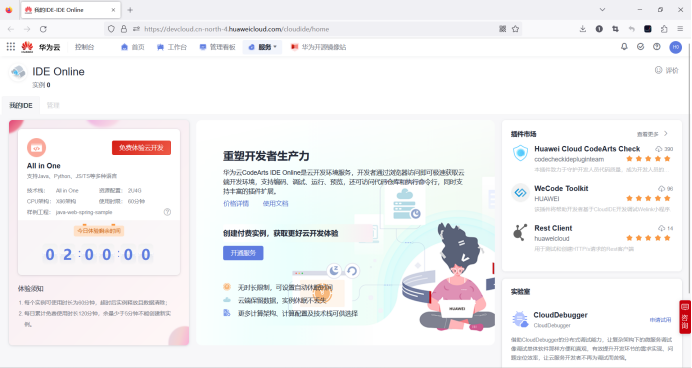Open notifications bell icon
The image size is (692, 368).
(624, 46)
